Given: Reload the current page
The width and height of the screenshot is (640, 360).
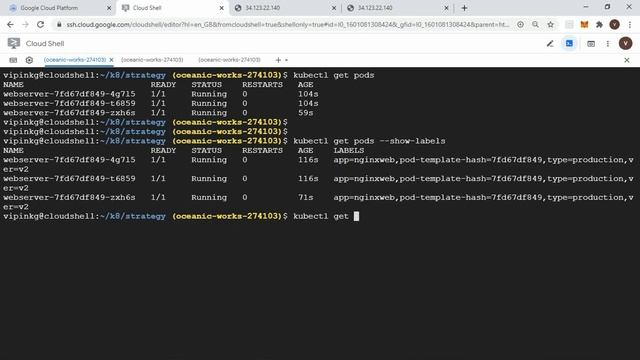Looking at the screenshot, I should click(x=40, y=24).
